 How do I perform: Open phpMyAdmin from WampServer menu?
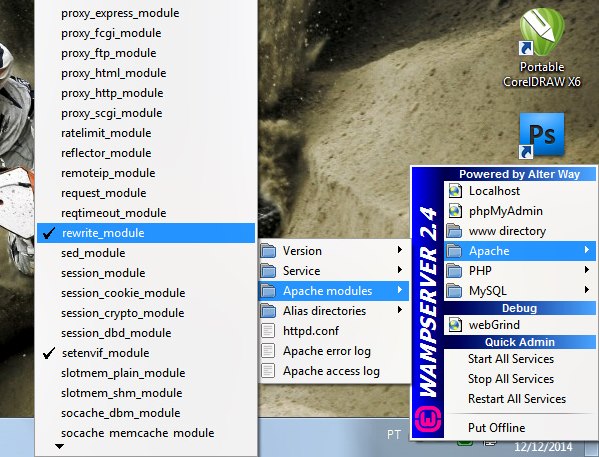click(520, 211)
